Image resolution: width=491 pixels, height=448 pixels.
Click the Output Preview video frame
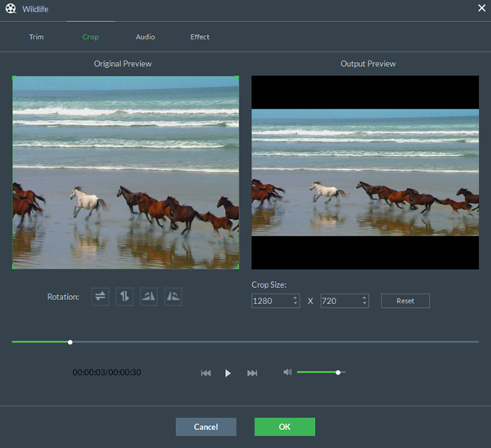pos(365,172)
